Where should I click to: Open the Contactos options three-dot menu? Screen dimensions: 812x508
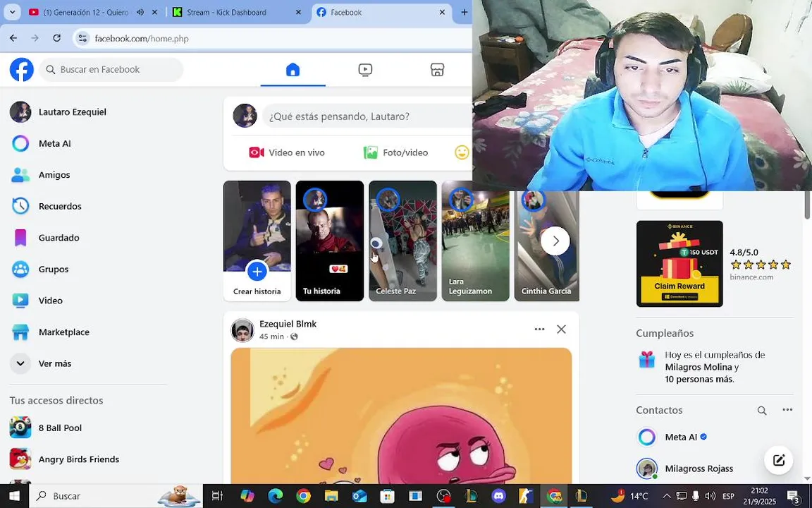pos(787,410)
